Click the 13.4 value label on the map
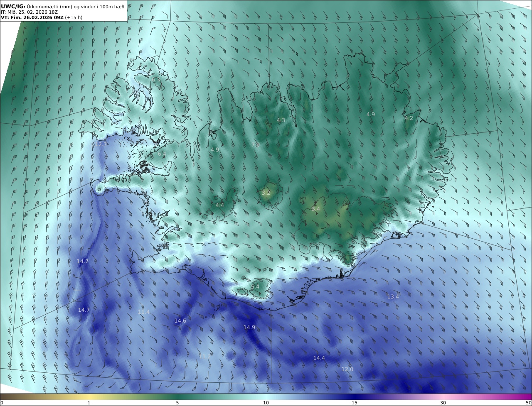532x406 pixels. [x=393, y=297]
